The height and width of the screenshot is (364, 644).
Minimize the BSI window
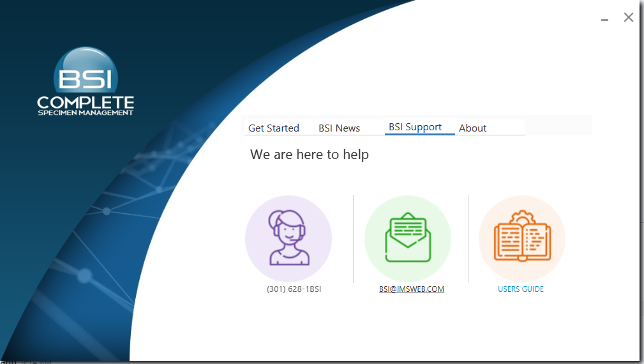tap(604, 19)
